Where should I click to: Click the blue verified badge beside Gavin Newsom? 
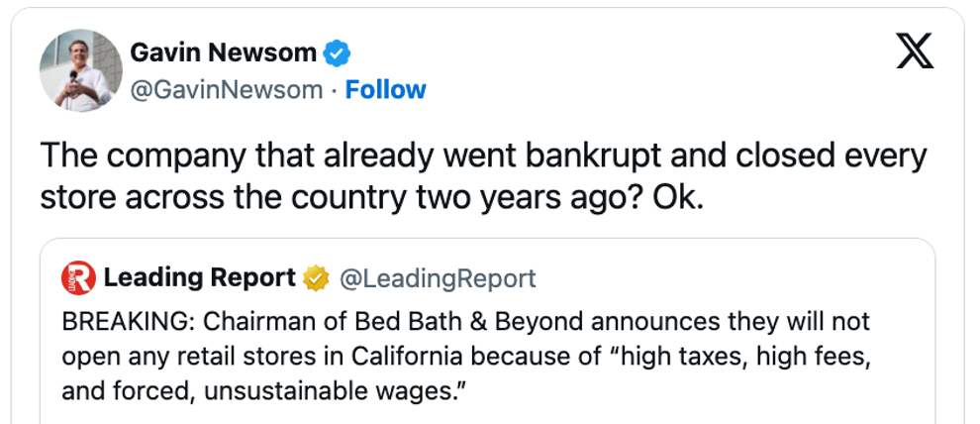[340, 53]
